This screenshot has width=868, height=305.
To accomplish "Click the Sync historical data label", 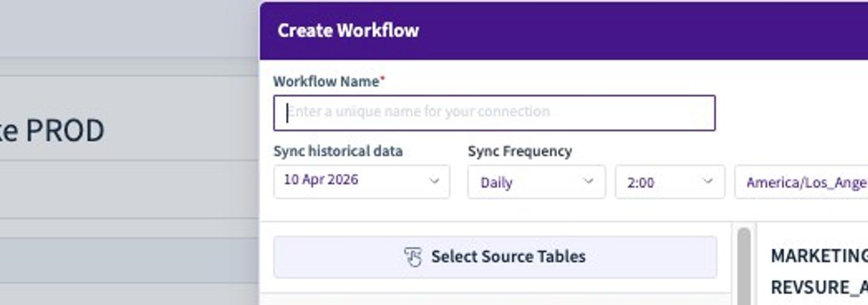I will pyautogui.click(x=338, y=151).
